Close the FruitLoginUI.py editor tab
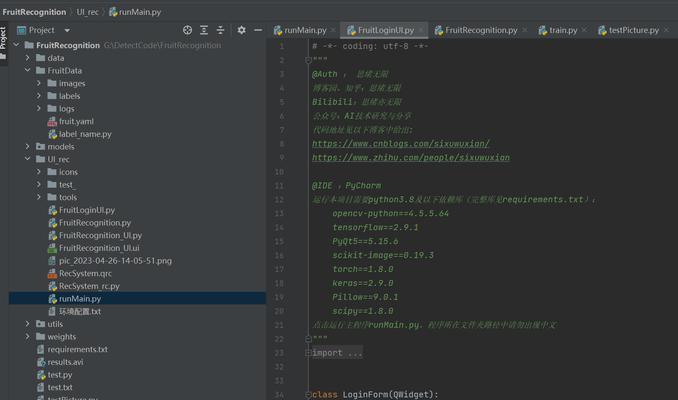Screen dimensions: 678x400 421,30
